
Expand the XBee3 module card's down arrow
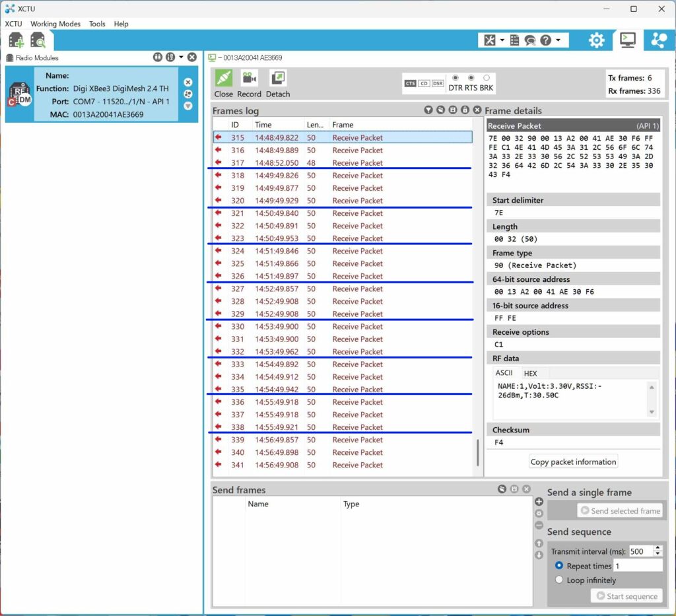point(188,106)
